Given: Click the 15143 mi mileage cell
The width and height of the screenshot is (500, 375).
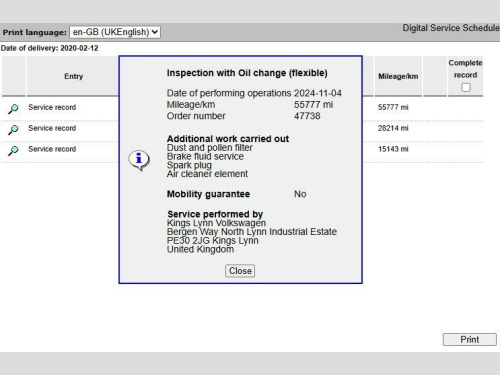Looking at the screenshot, I should point(393,149).
